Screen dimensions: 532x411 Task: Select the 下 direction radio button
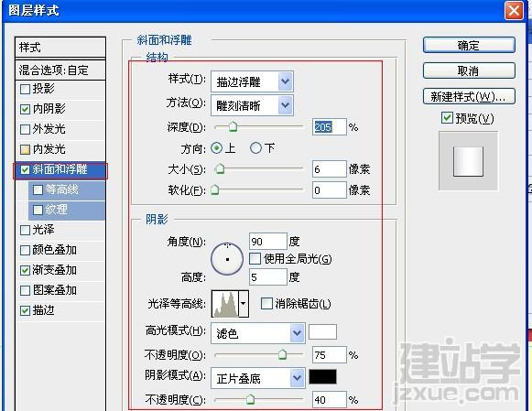(255, 148)
